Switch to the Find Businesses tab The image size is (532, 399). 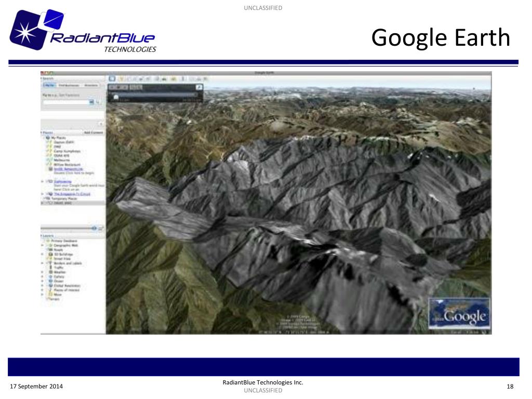[x=69, y=85]
